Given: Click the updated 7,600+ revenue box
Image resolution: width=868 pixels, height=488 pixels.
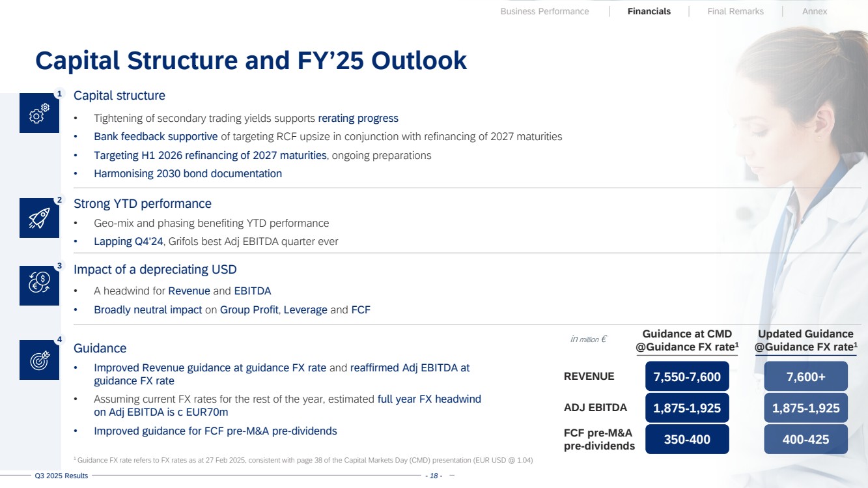Looking at the screenshot, I should pyautogui.click(x=805, y=377).
